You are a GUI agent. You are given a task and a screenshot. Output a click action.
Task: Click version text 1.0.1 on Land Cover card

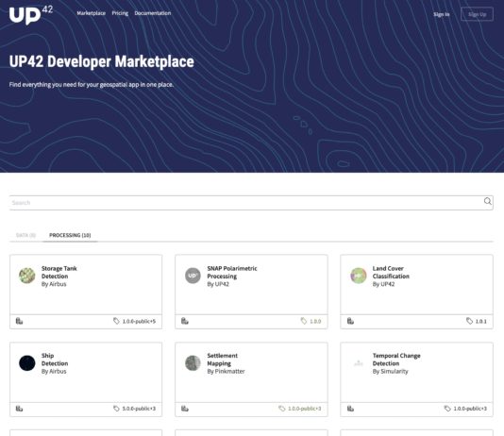(x=480, y=321)
